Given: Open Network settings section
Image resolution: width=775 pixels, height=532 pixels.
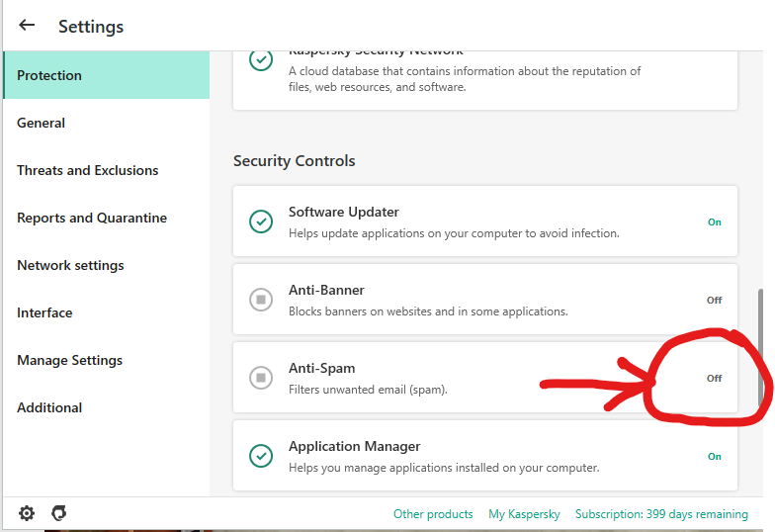Looking at the screenshot, I should 70,265.
